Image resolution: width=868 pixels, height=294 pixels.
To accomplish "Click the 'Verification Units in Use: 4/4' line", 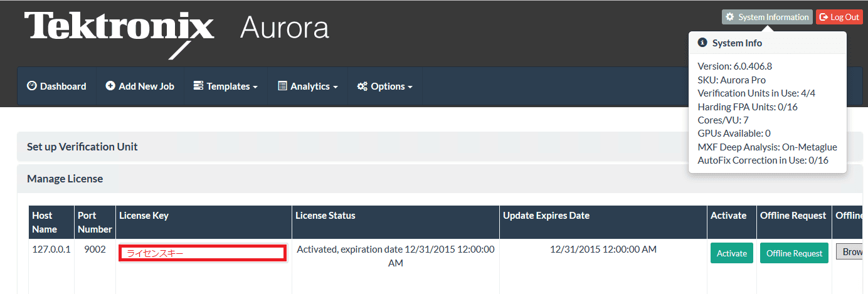I will [x=756, y=93].
